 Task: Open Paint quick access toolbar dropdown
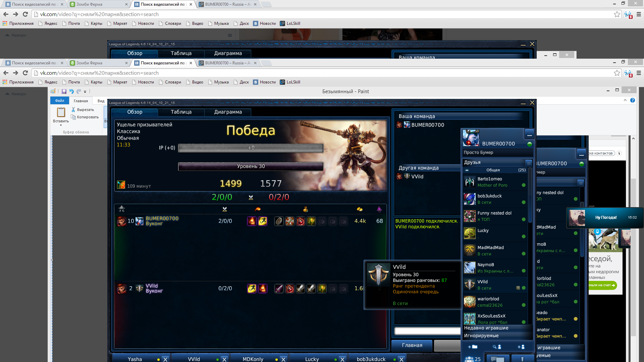(85, 92)
